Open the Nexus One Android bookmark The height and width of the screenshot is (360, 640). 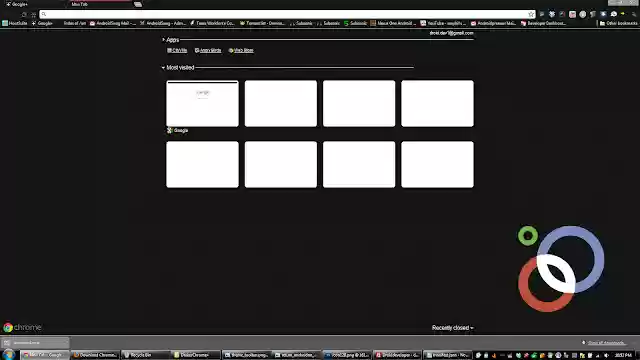[x=393, y=23]
